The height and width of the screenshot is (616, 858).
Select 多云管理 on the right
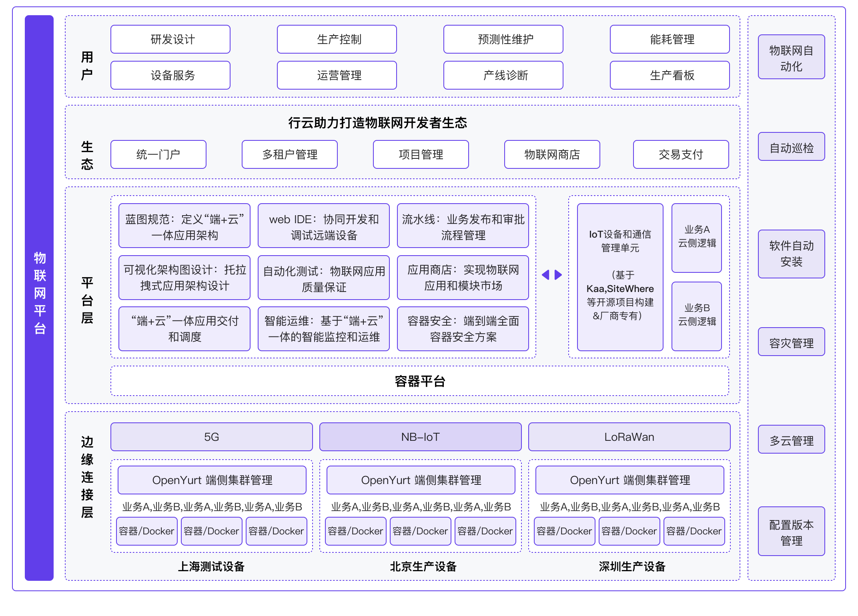tap(792, 440)
